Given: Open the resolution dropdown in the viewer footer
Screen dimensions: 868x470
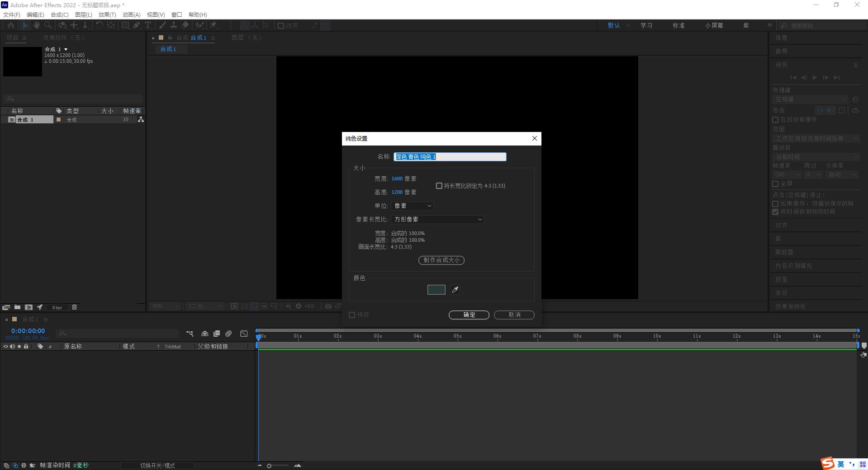Looking at the screenshot, I should 205,306.
